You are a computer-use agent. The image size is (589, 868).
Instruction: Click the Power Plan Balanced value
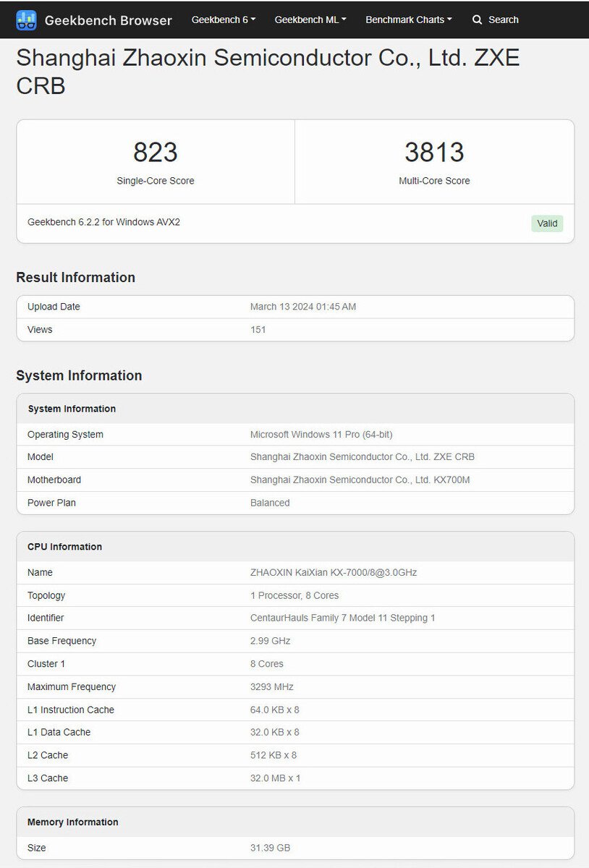(x=270, y=502)
